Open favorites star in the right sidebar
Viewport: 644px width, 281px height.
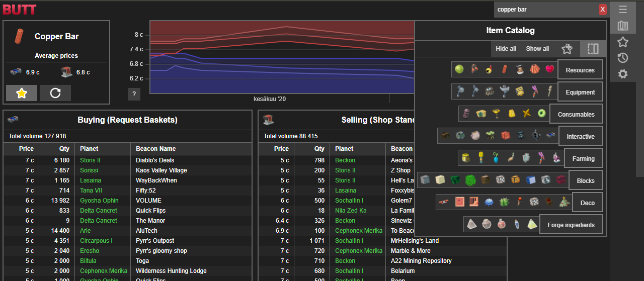[x=623, y=42]
